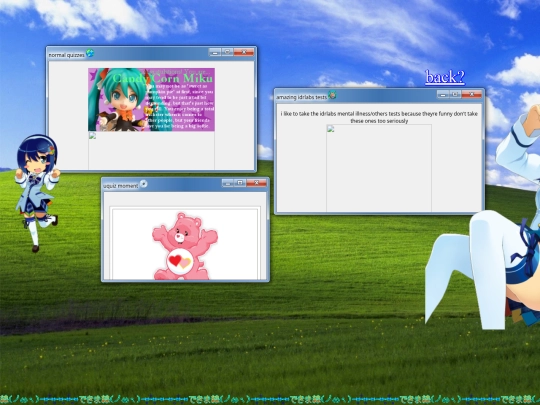This screenshot has width=540, height=405.
Task: Close the uquiz moment window
Action: [x=257, y=183]
